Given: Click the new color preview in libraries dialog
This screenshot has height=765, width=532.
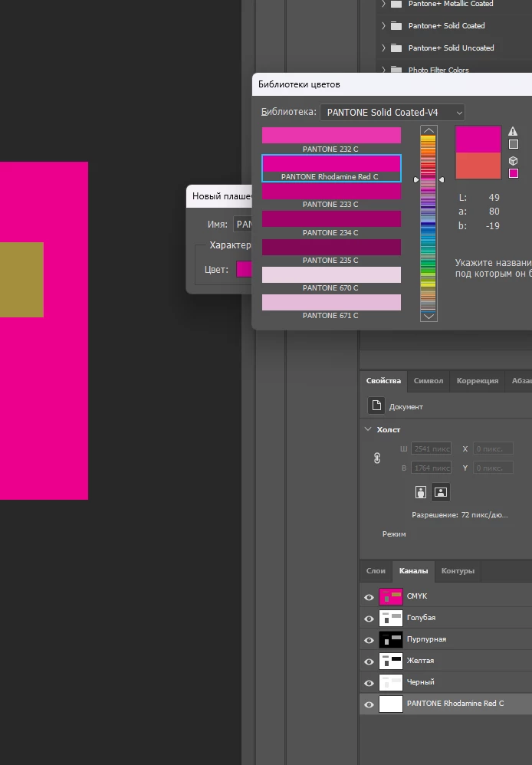Looking at the screenshot, I should pos(478,139).
